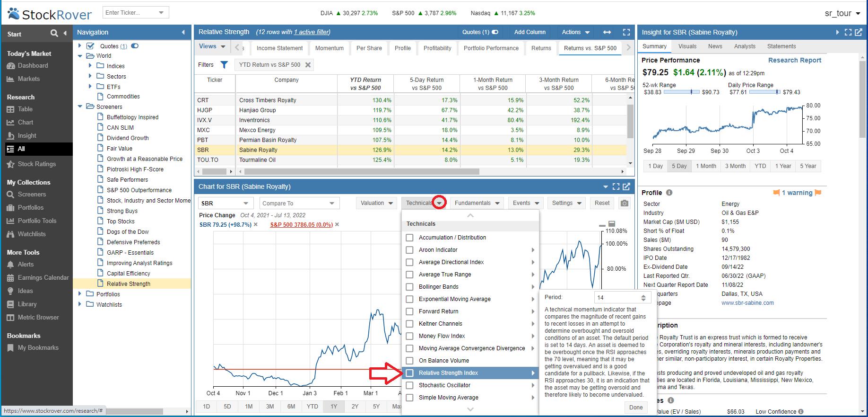Open the Earnings Calendar
Screen dimensions: 868x417
tap(38, 278)
